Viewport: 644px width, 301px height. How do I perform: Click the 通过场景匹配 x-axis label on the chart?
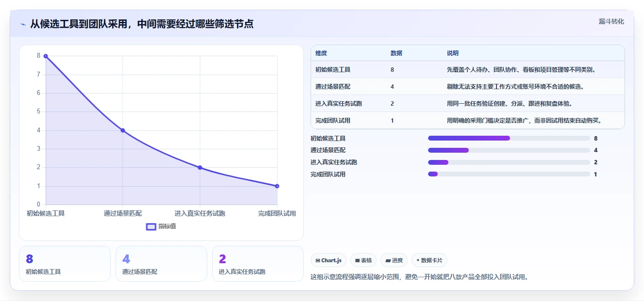[123, 213]
